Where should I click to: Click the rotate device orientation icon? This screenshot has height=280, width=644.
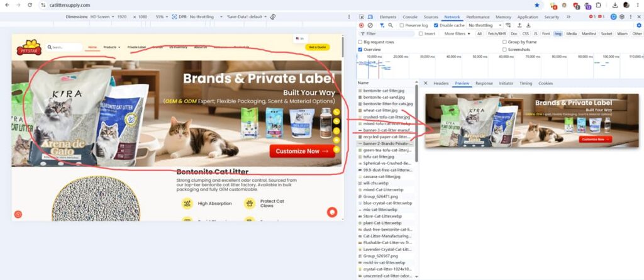click(x=273, y=17)
